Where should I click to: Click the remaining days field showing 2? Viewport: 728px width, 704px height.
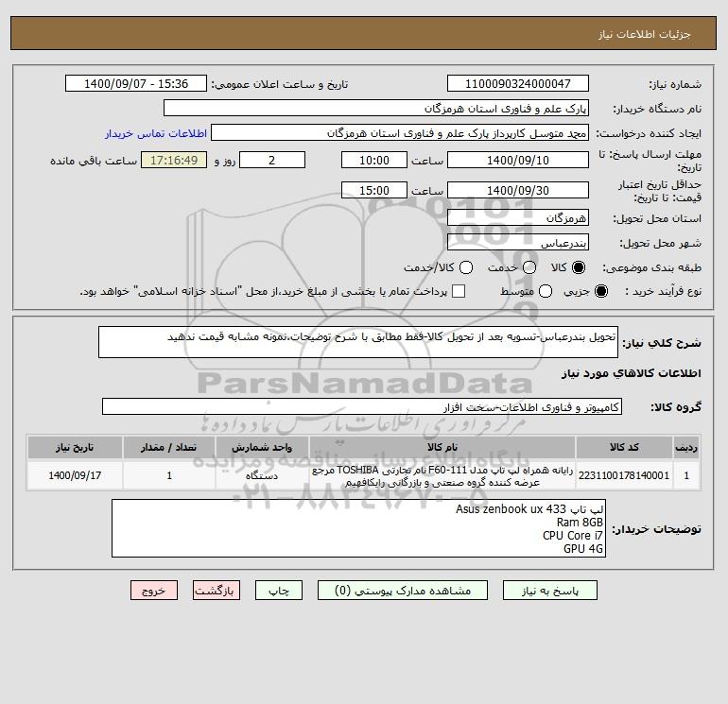pyautogui.click(x=272, y=160)
